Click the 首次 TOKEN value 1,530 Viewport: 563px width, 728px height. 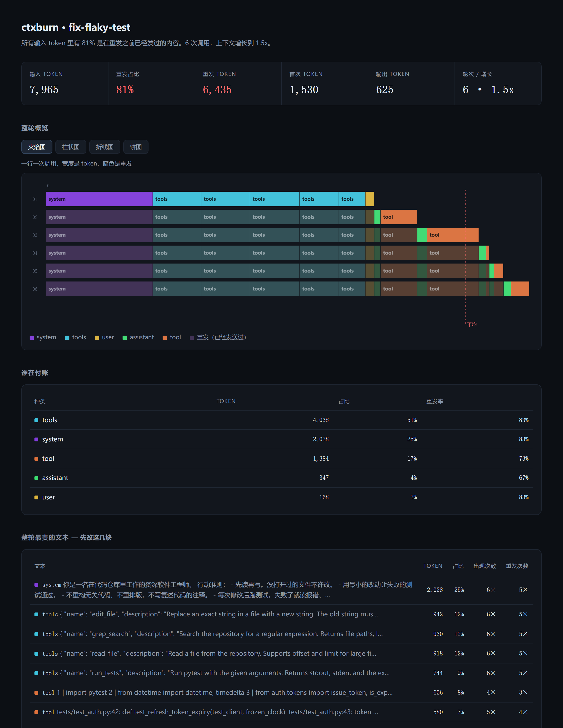(304, 90)
